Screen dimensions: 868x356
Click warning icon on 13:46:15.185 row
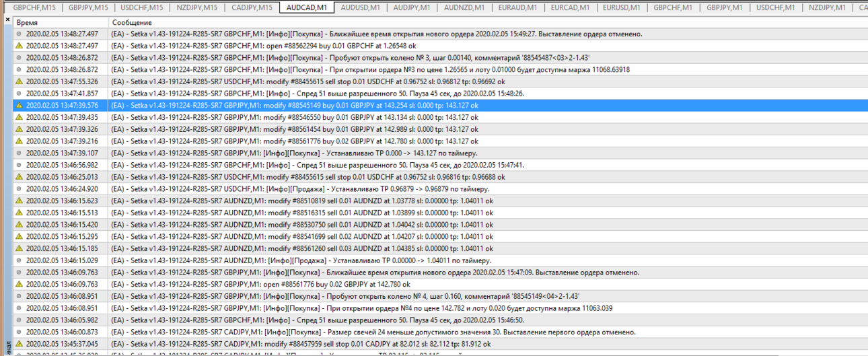19,248
